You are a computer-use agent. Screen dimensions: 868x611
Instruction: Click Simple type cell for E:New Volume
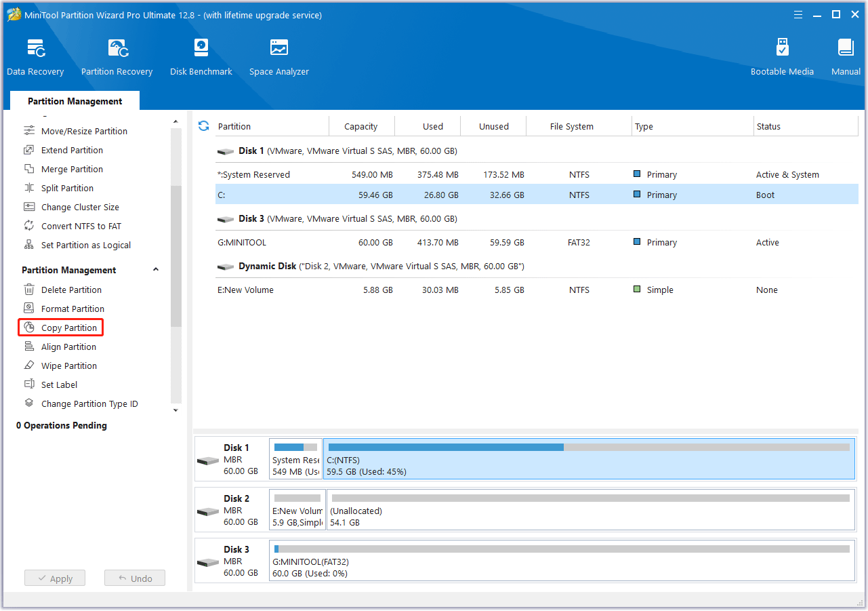point(660,290)
